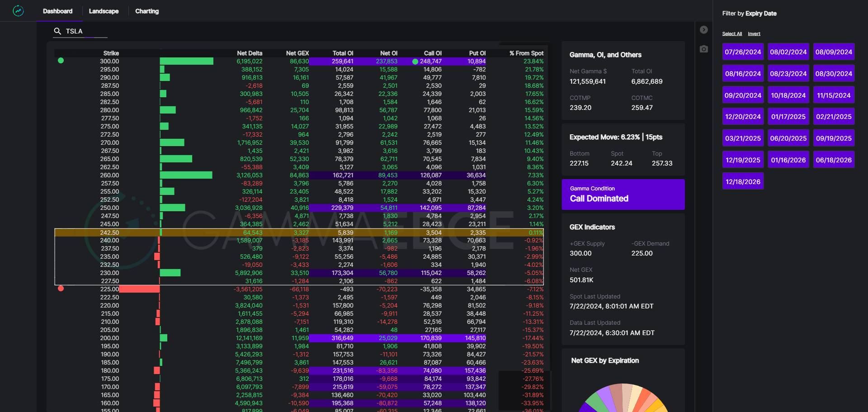Switch to the Charting tab
Image resolution: width=868 pixels, height=412 pixels.
tap(147, 11)
